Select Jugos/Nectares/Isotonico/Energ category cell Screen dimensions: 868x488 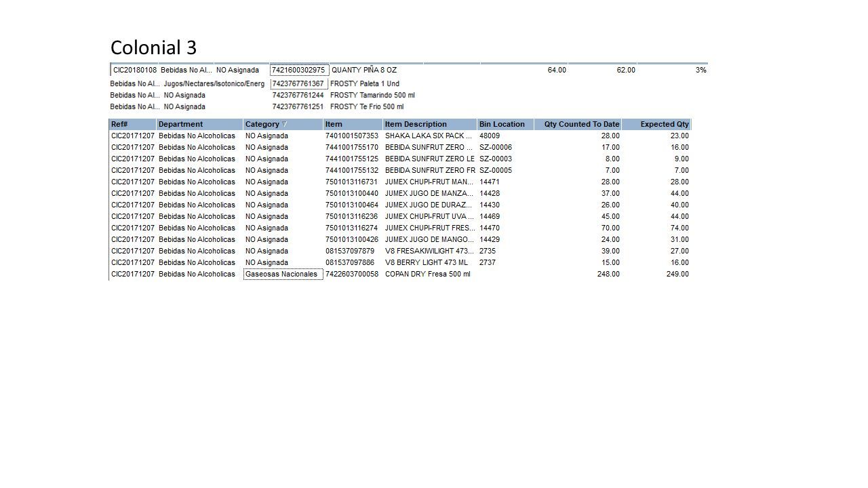[214, 84]
